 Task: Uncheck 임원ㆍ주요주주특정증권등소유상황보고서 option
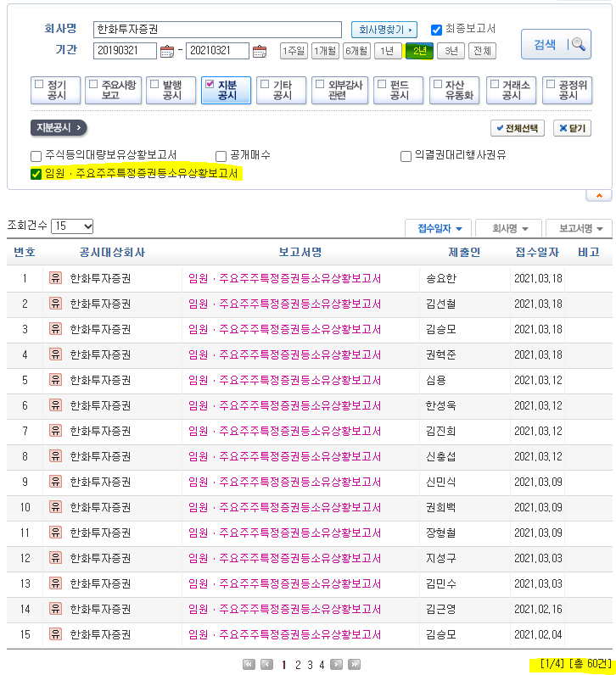[x=36, y=174]
